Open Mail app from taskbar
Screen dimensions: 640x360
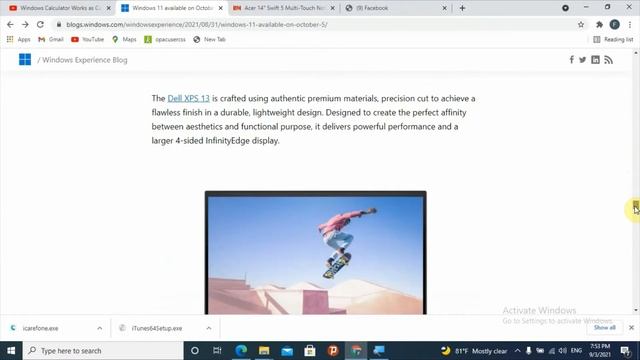pyautogui.click(x=287, y=351)
